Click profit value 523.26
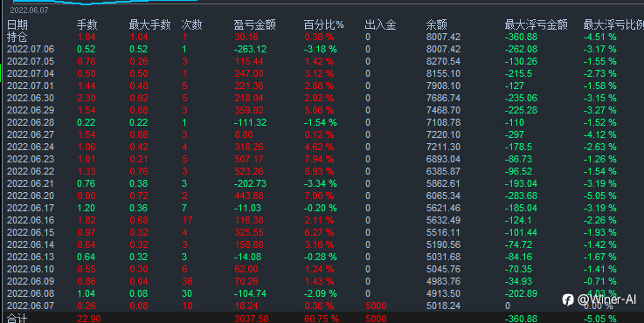The width and height of the screenshot is (644, 323). (249, 171)
